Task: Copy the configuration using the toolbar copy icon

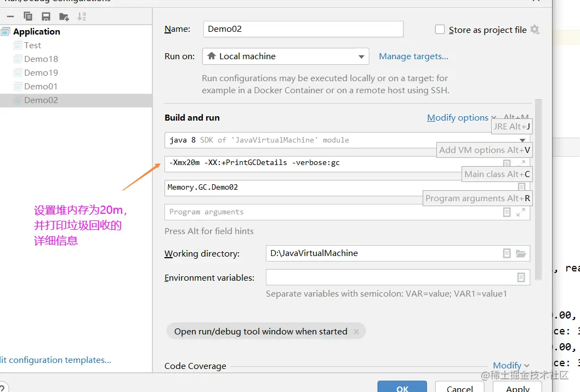Action: (28, 16)
